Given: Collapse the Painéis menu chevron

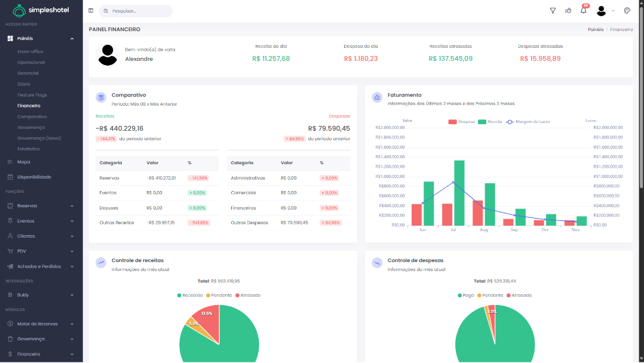Looking at the screenshot, I should [x=72, y=39].
